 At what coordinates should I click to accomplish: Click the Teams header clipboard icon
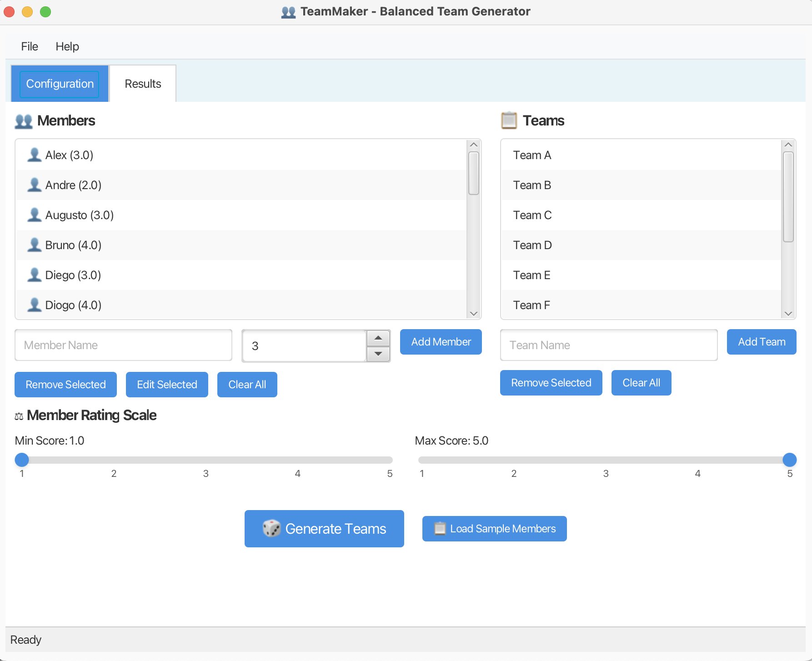509,120
